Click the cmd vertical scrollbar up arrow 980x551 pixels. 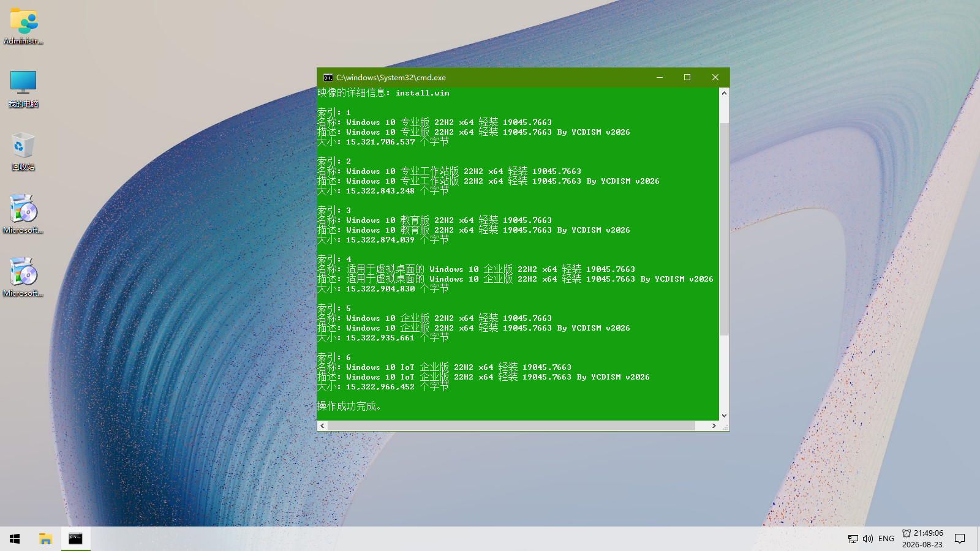tap(724, 93)
